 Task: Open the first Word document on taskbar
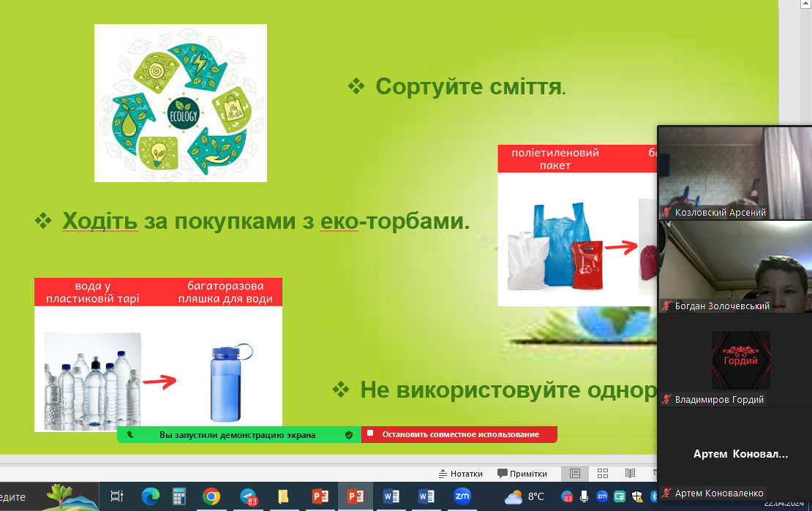tap(391, 496)
